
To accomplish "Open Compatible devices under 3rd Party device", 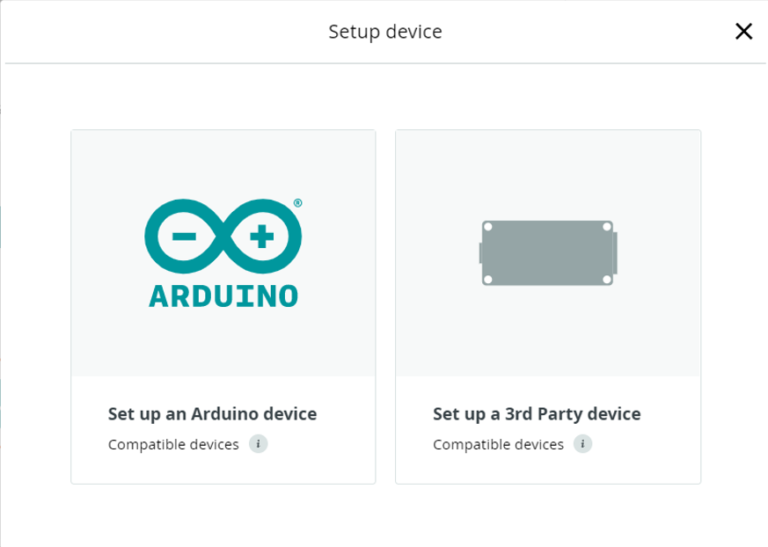I will [498, 444].
